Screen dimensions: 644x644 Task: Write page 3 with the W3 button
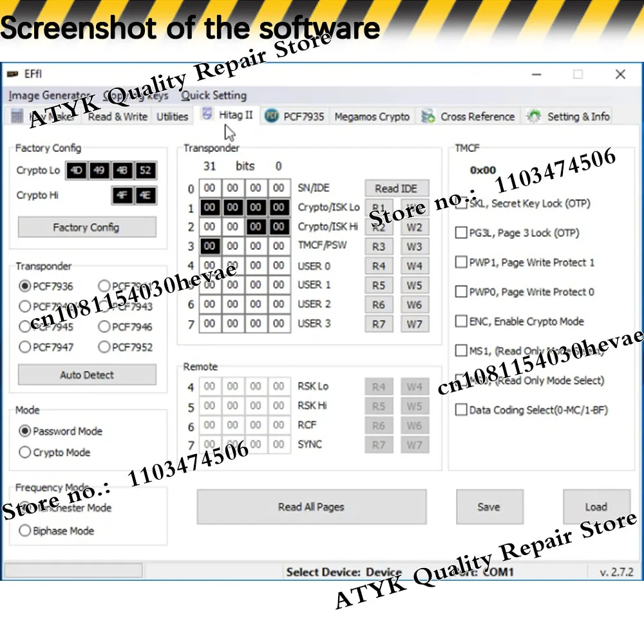tap(415, 247)
